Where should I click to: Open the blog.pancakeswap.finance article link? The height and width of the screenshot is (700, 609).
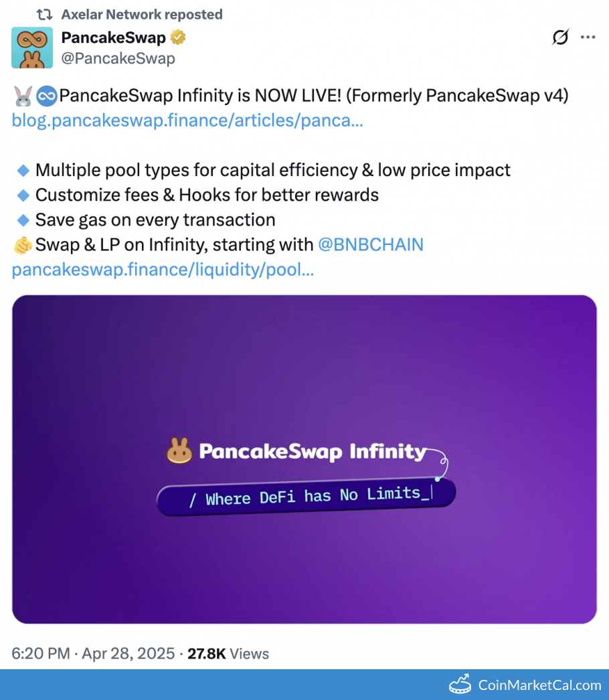click(187, 121)
